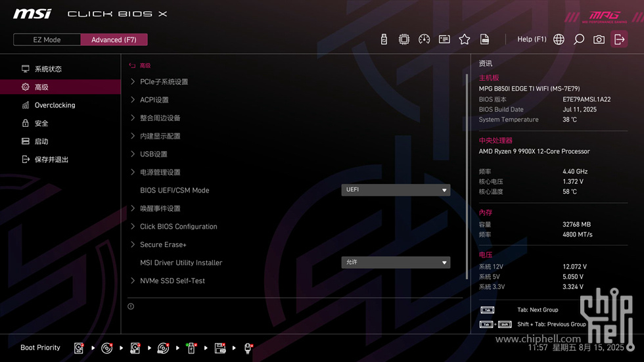Click the 1.372 V core voltage value
Image resolution: width=644 pixels, height=362 pixels.
click(x=572, y=181)
